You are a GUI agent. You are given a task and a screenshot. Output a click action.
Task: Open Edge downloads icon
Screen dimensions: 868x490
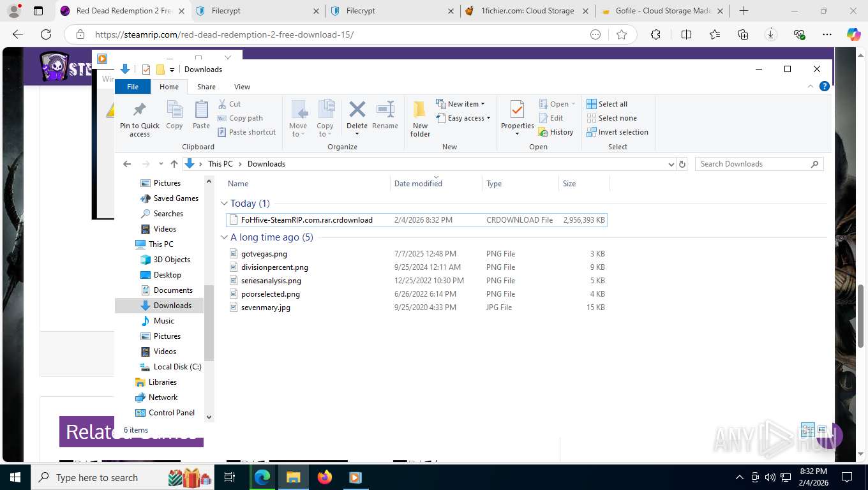coord(771,34)
